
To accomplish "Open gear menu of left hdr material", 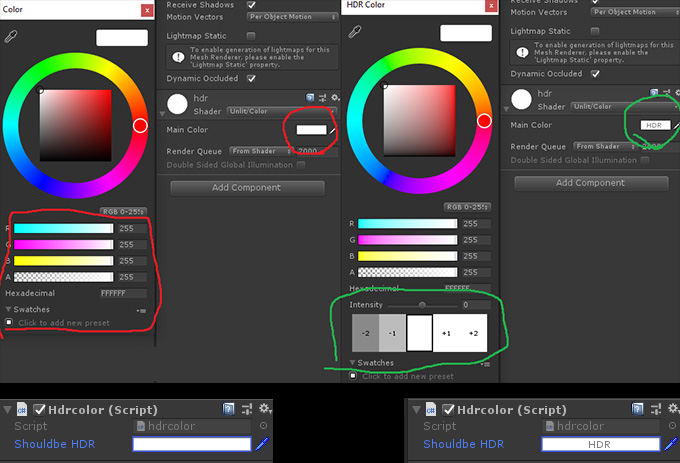I will pyautogui.click(x=335, y=98).
